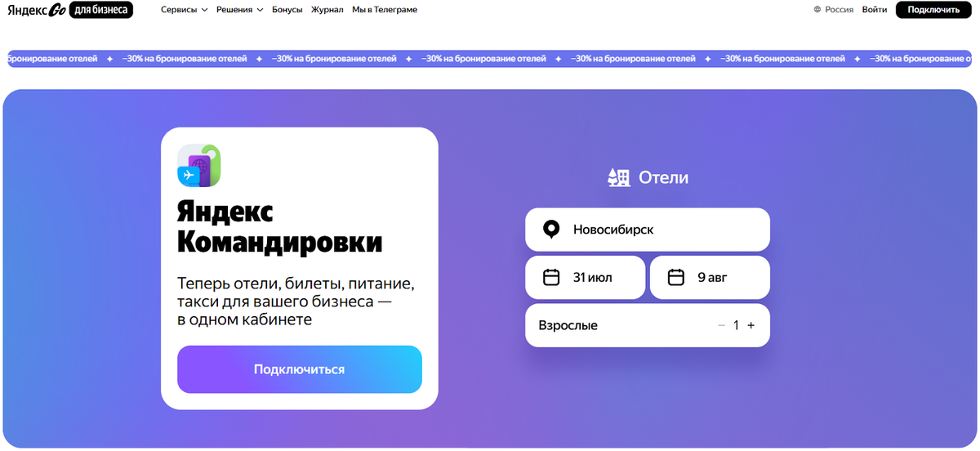Choose the check-out date 9 авг
This screenshot has width=980, height=451.
click(710, 278)
